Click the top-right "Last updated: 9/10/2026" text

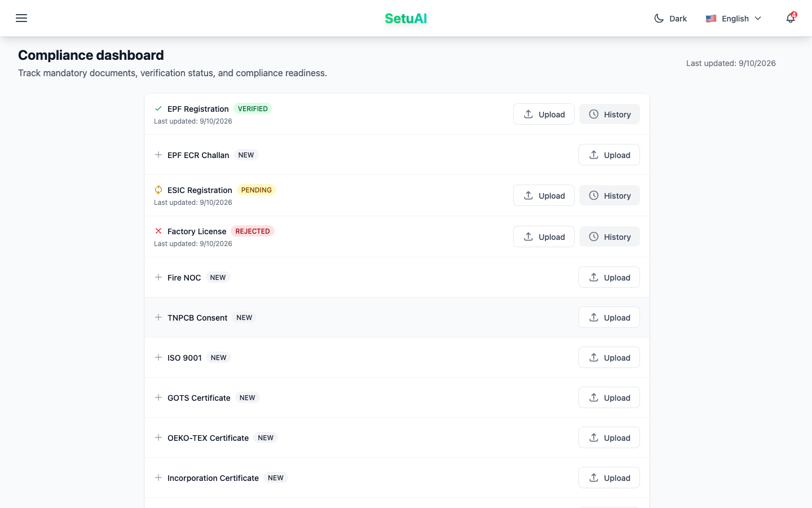pyautogui.click(x=731, y=63)
